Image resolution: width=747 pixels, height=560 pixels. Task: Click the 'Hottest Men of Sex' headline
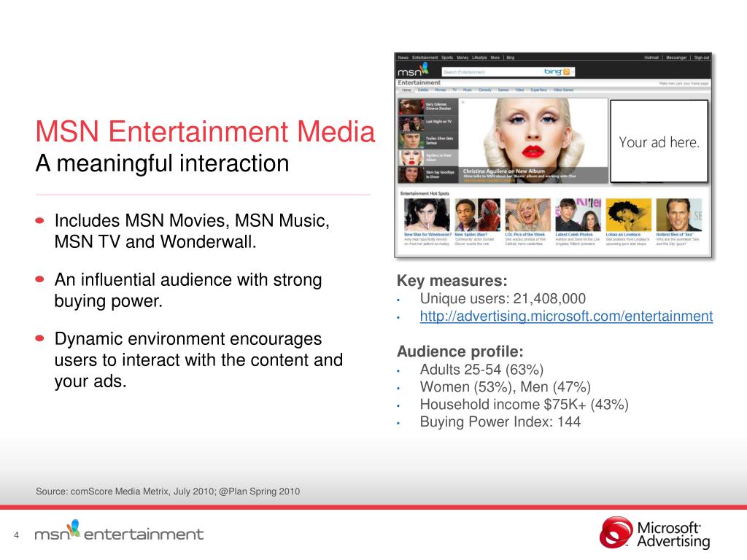click(x=675, y=235)
